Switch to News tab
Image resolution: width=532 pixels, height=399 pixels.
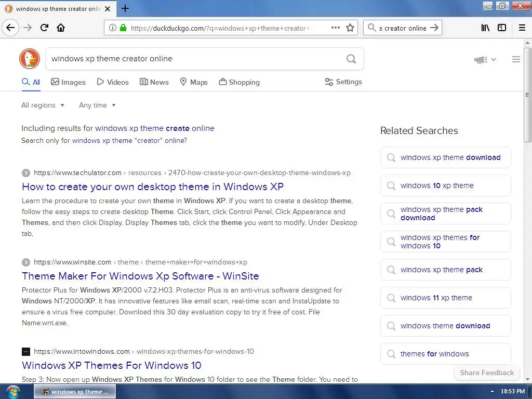coord(154,82)
